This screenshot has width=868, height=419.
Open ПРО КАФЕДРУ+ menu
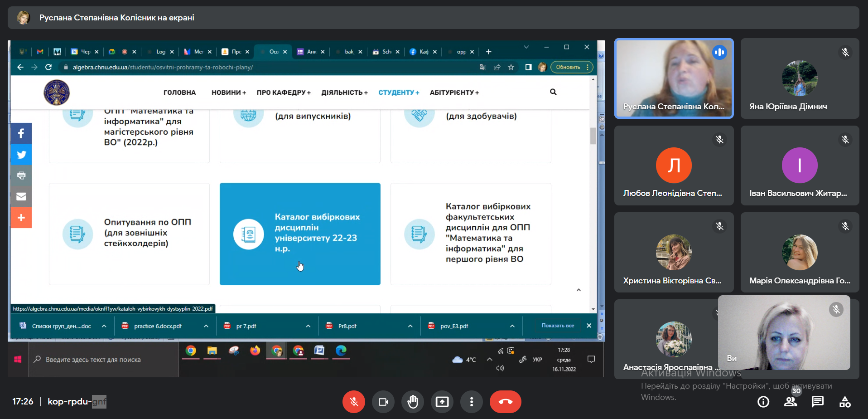point(284,93)
